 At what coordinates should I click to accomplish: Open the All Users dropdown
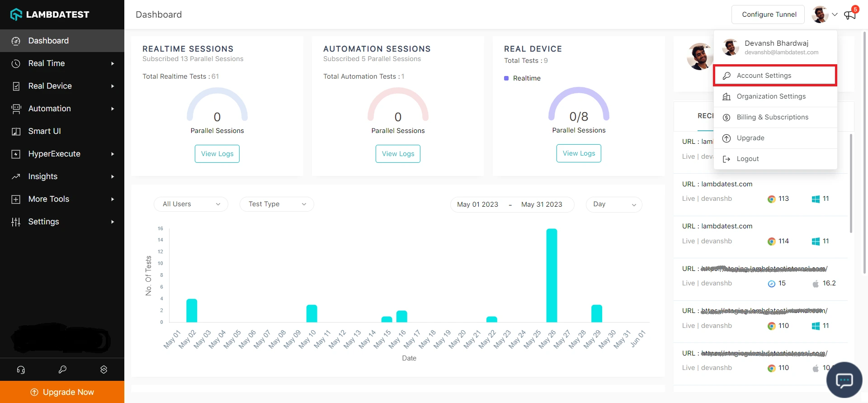click(191, 204)
